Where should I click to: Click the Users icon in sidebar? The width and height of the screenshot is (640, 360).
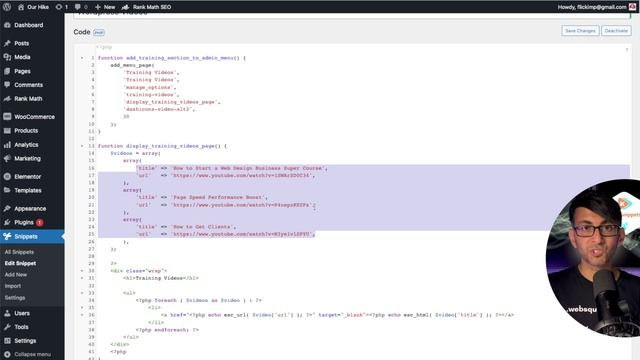7,313
